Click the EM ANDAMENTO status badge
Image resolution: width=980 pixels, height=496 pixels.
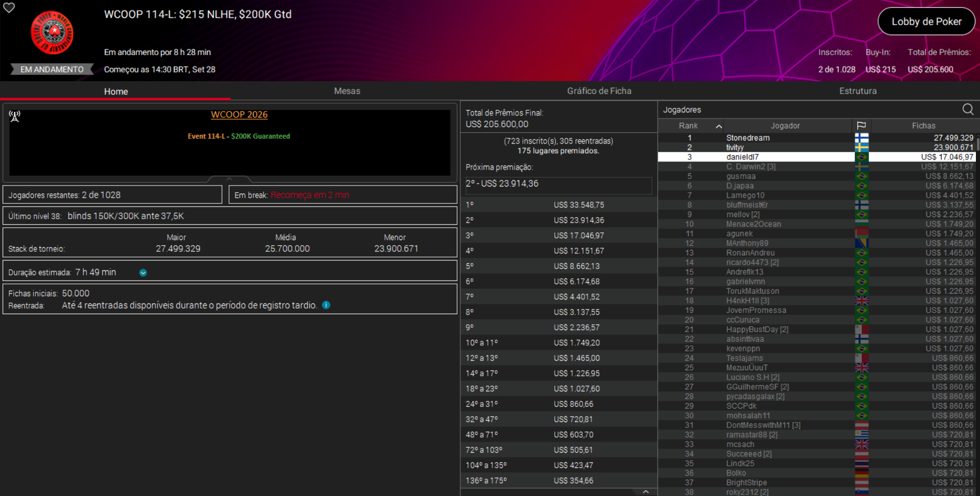pos(52,69)
